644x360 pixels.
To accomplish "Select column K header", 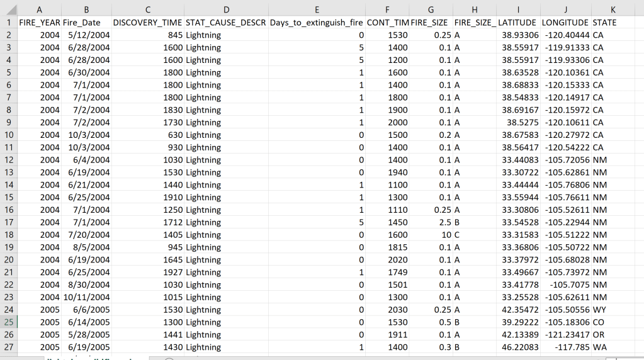I will [613, 9].
